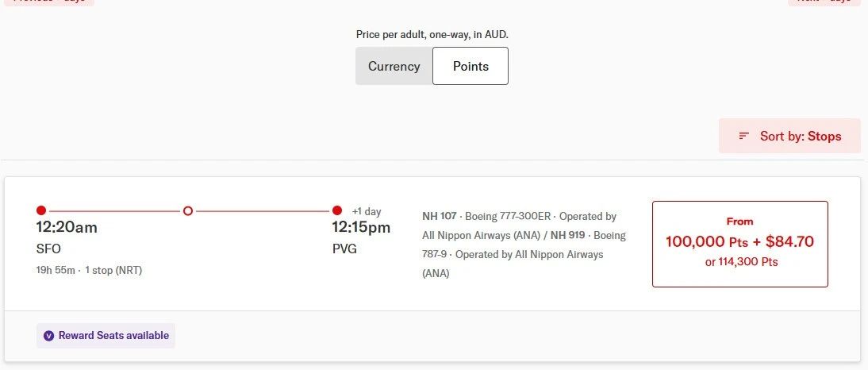
Task: Click the purple Reward Seats icon
Action: (x=48, y=336)
